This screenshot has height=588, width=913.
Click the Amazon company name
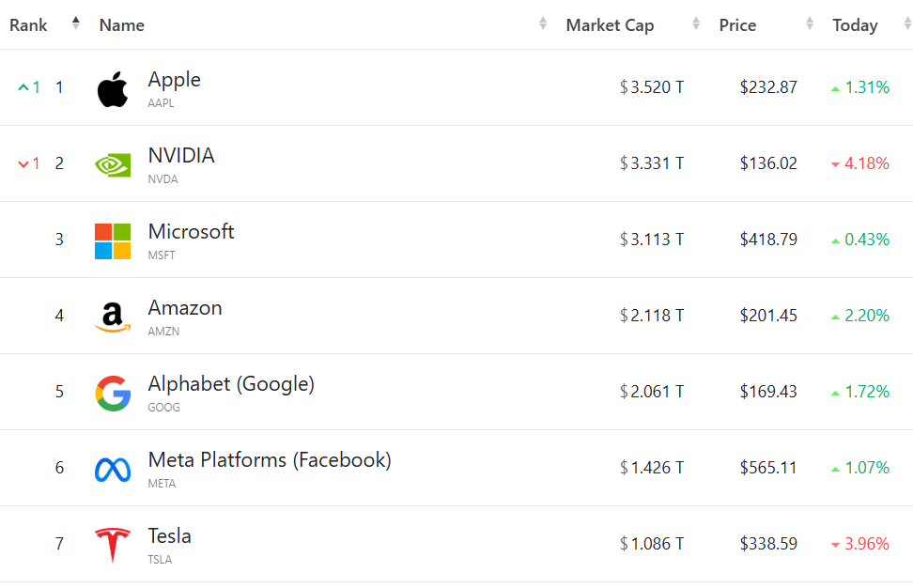point(185,308)
